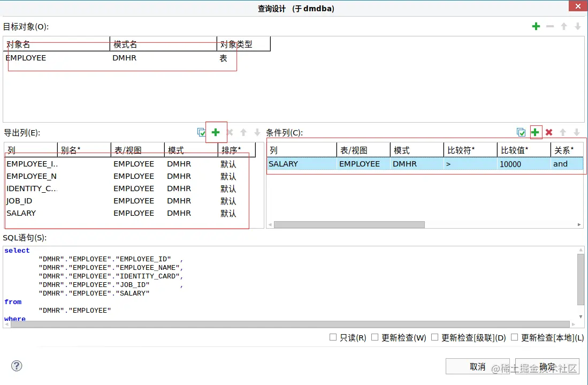
Task: Edit the 比较值 cell 10000
Action: tap(524, 164)
